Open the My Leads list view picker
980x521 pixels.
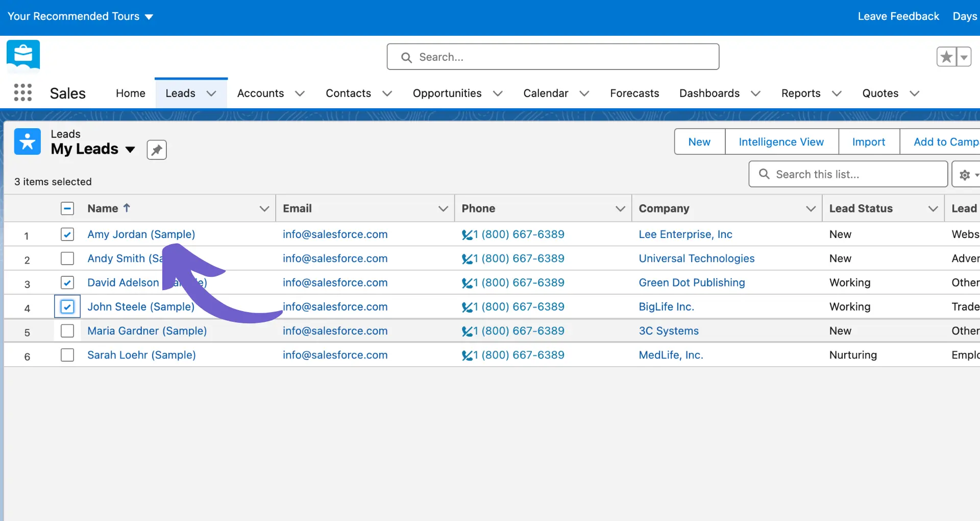[x=130, y=149]
